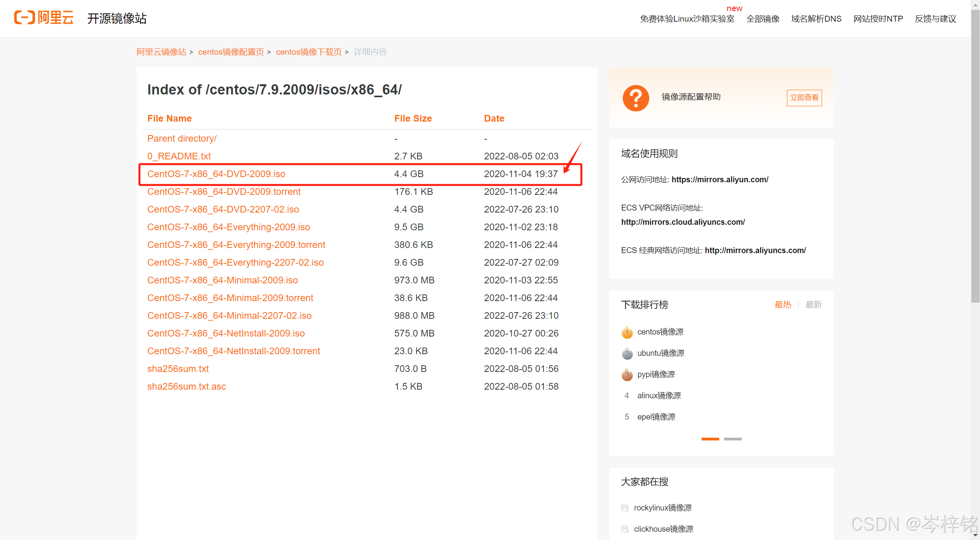Open sha256sum.txt.asc file link
The width and height of the screenshot is (980, 540).
pyautogui.click(x=187, y=387)
